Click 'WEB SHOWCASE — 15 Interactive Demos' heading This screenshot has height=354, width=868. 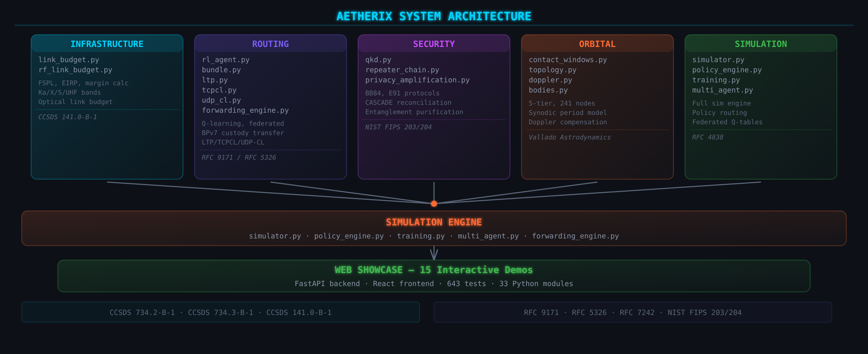point(434,270)
